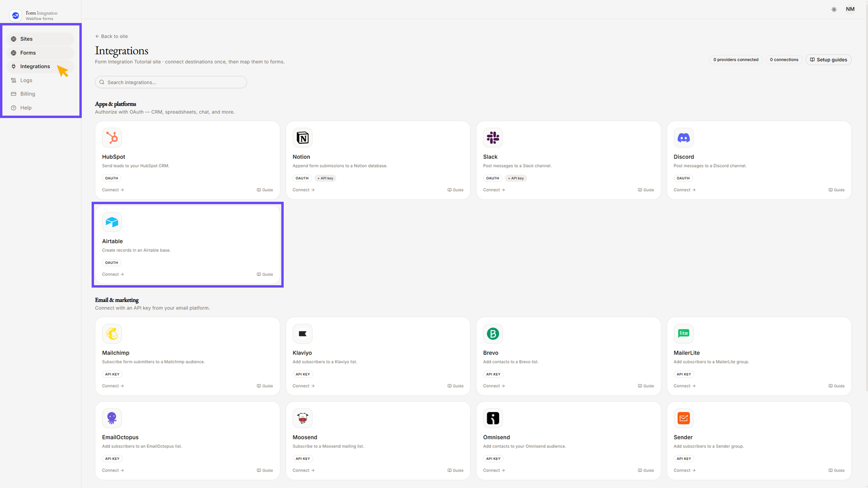
Task: Click Connect on the Mailchimp card
Action: pos(113,386)
